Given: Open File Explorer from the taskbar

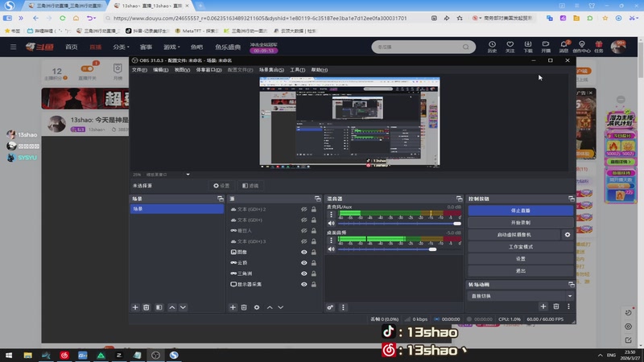Looking at the screenshot, I should click(27, 355).
